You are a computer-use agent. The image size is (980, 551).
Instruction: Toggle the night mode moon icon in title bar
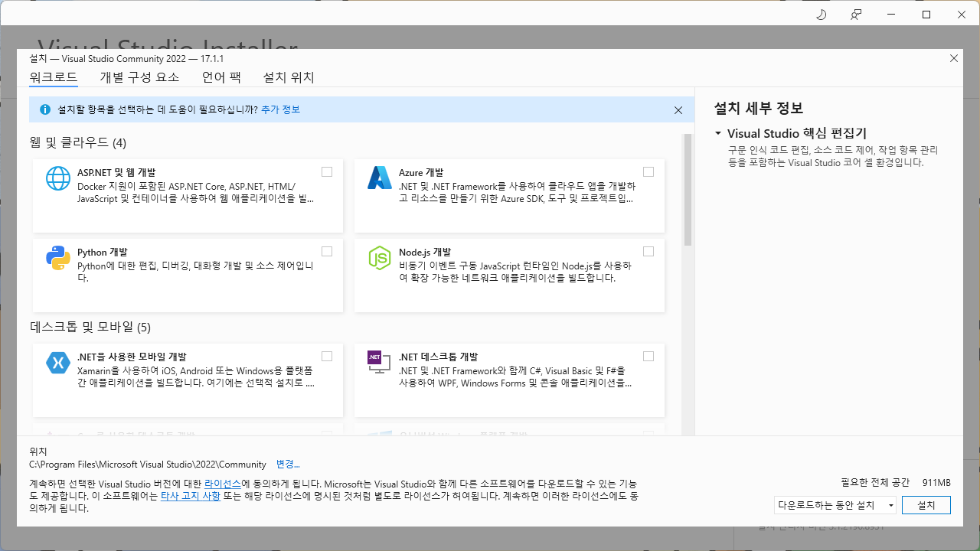[x=822, y=15]
